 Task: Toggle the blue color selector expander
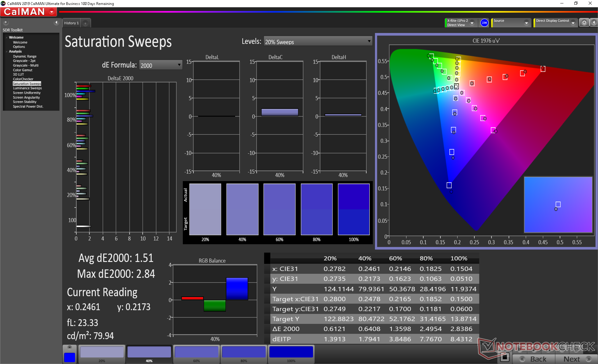pos(69,348)
